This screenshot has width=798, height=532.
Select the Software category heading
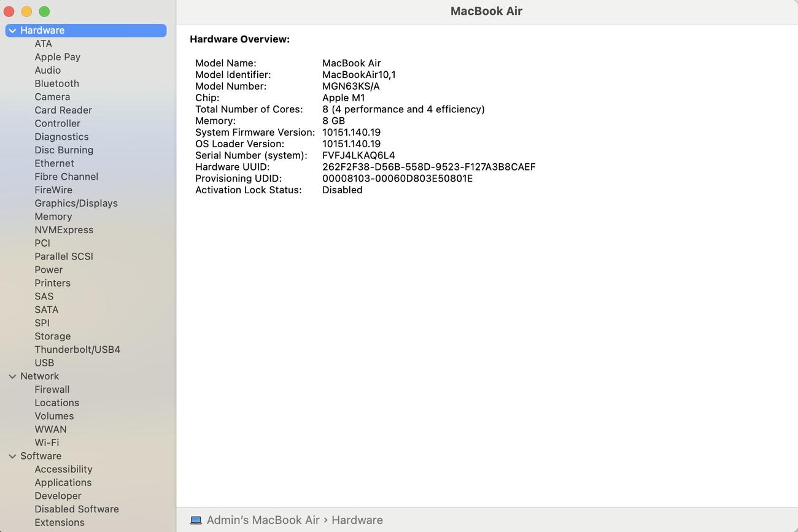pos(41,456)
